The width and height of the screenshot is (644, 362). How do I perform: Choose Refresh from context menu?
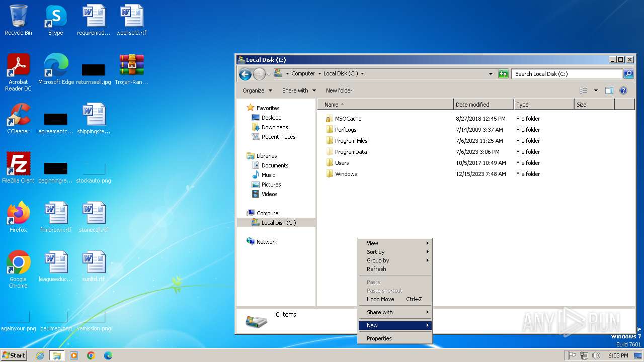[x=395, y=269]
